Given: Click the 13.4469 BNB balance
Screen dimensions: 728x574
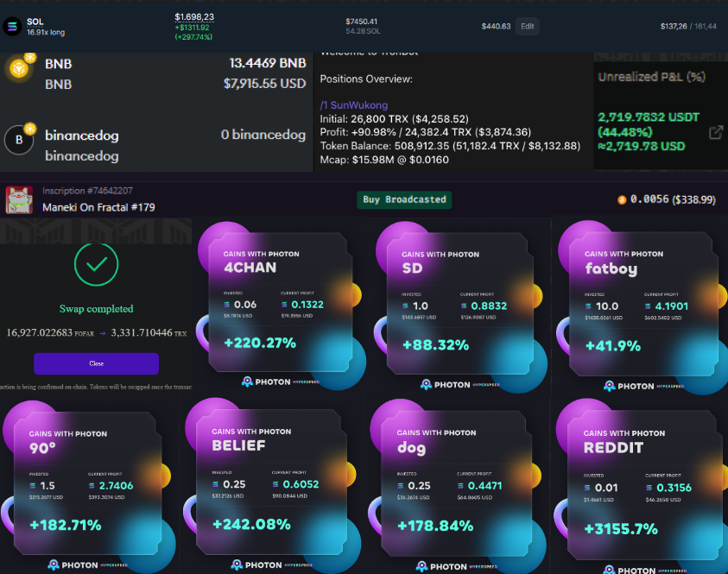Looking at the screenshot, I should click(x=268, y=63).
